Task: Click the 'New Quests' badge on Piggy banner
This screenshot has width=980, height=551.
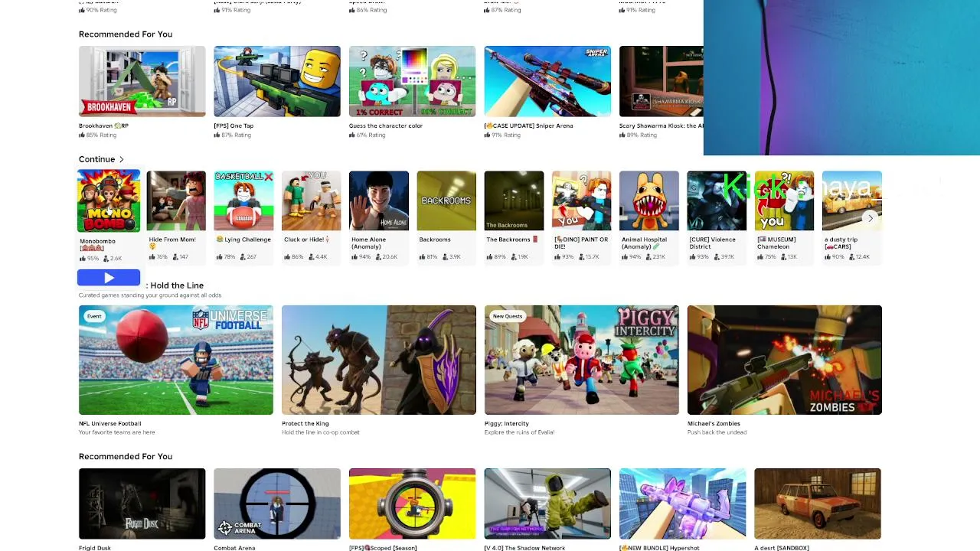Action: (x=508, y=316)
